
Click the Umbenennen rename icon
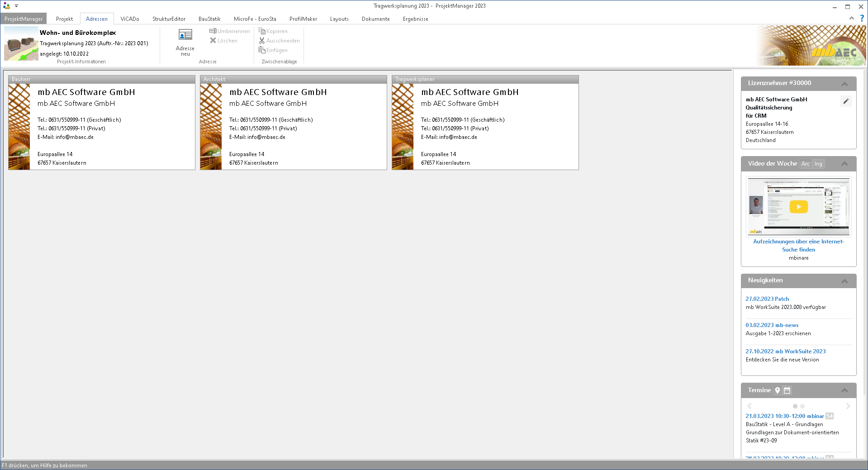213,31
